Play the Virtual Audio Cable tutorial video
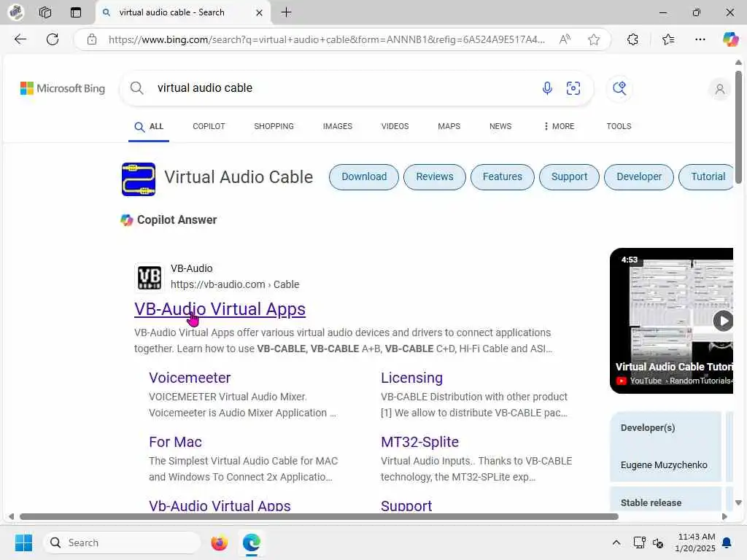 pyautogui.click(x=723, y=321)
